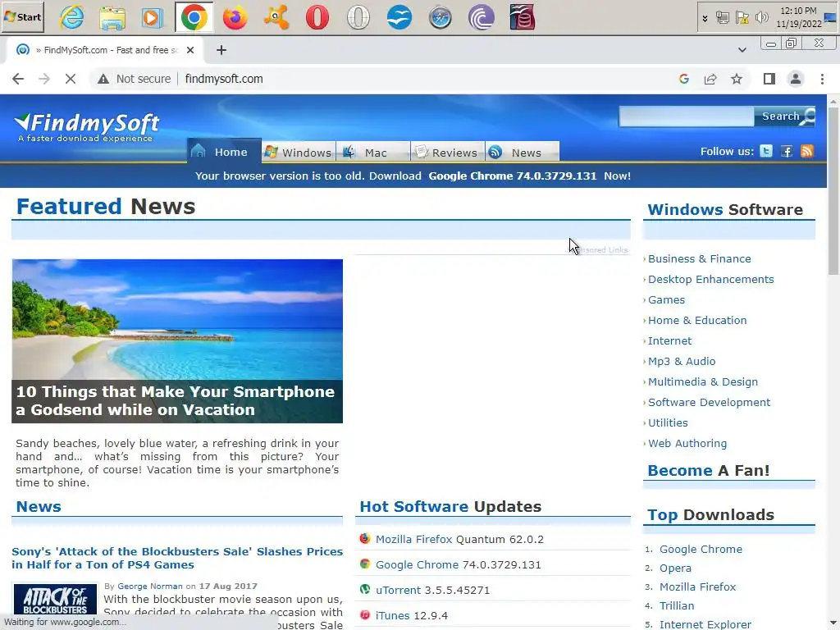Open Mozilla Firefox in Top Downloads

point(697,587)
